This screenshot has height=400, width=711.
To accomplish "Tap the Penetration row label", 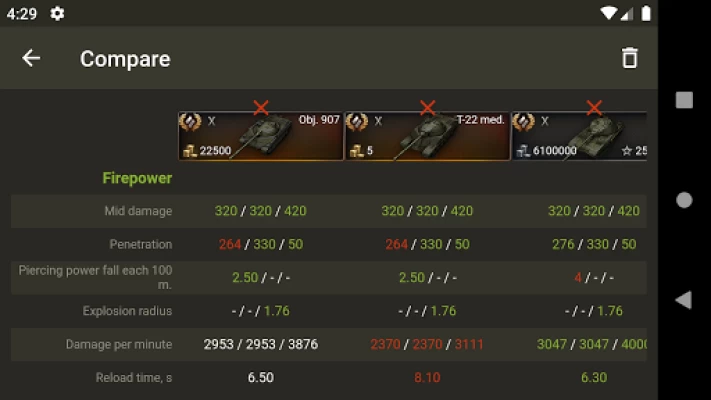I will click(x=141, y=244).
